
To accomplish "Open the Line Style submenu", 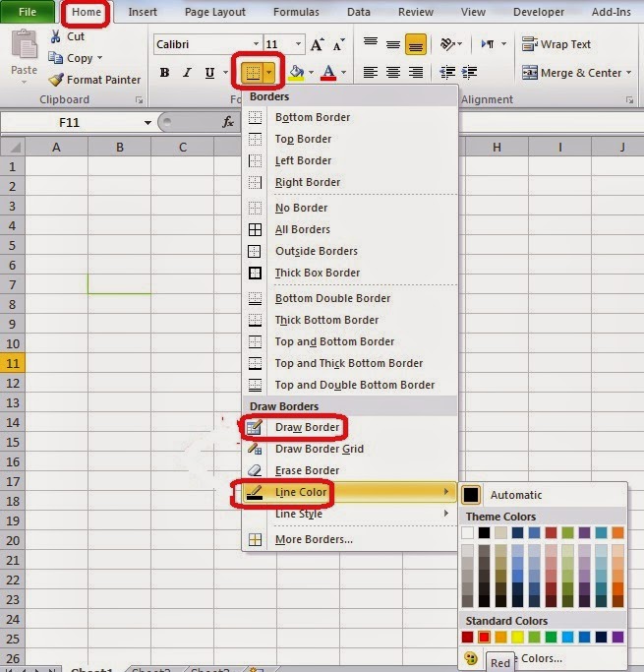I will pyautogui.click(x=350, y=514).
